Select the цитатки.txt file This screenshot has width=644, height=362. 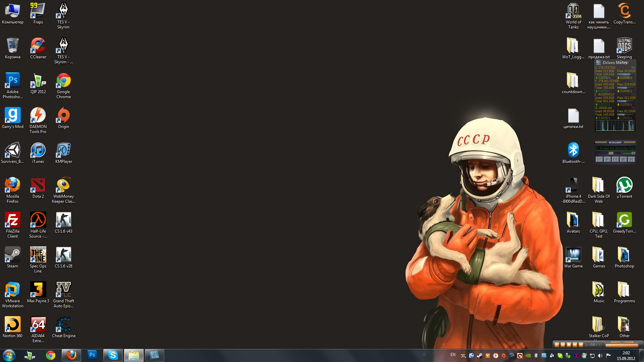573,118
